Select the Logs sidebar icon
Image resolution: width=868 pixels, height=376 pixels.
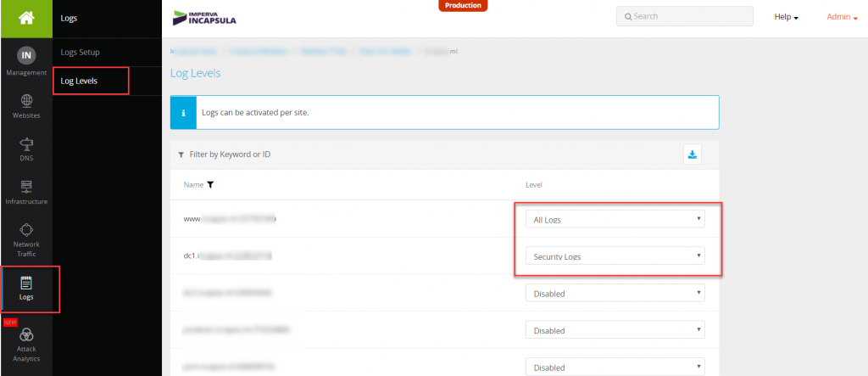pos(25,288)
